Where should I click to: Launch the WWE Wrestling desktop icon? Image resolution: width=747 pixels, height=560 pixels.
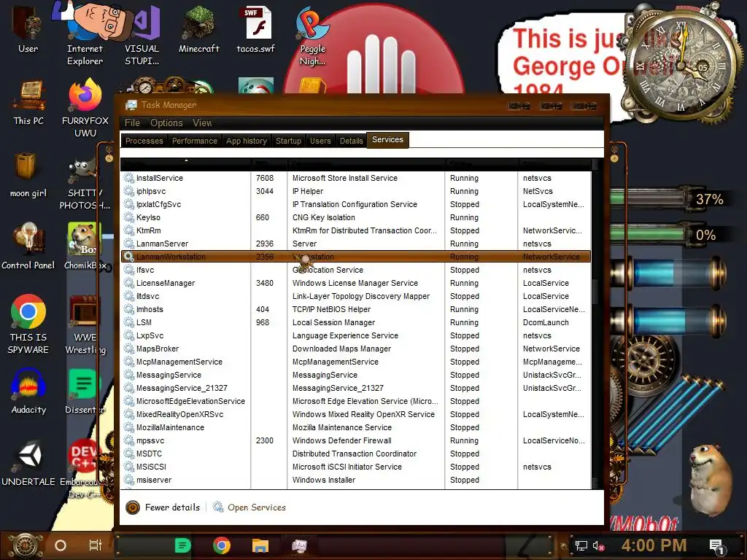[x=85, y=324]
